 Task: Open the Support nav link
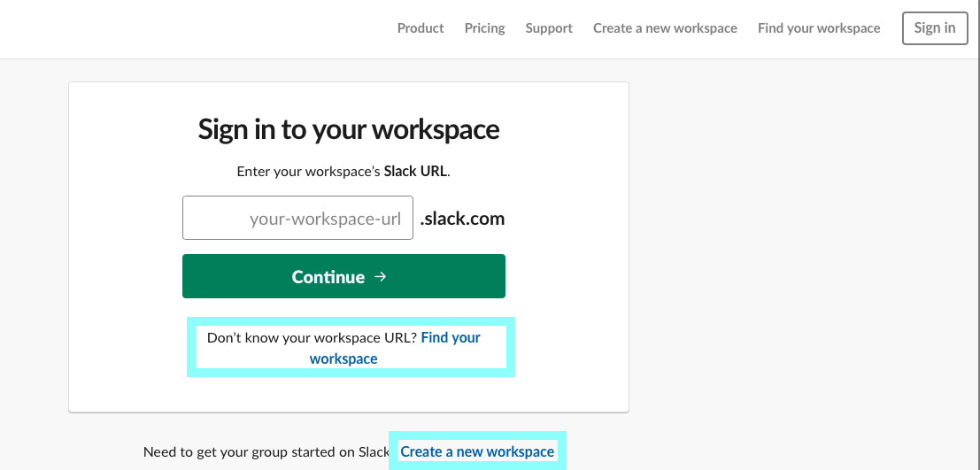(549, 28)
